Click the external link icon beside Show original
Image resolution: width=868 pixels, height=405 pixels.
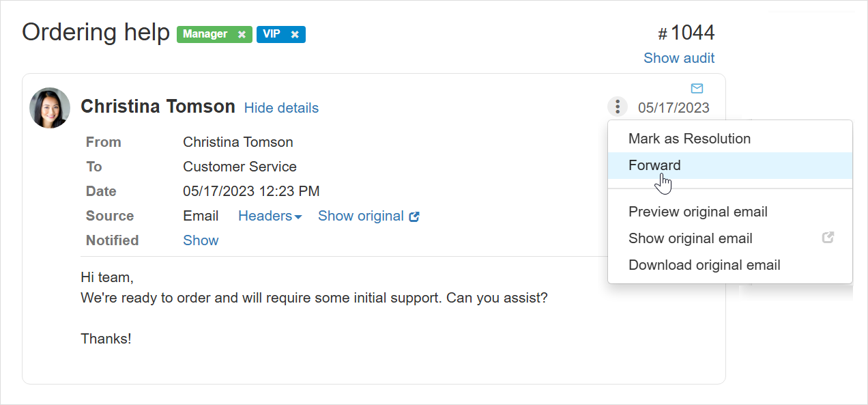(x=414, y=217)
